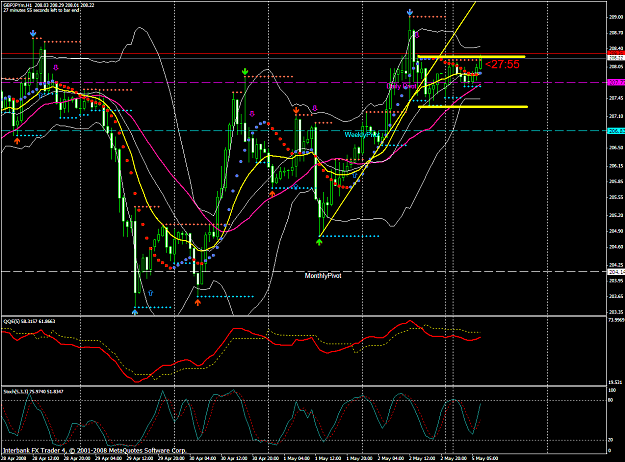The image size is (625, 462).
Task: Select the yellow diagonal trendline
Action: [x=398, y=121]
